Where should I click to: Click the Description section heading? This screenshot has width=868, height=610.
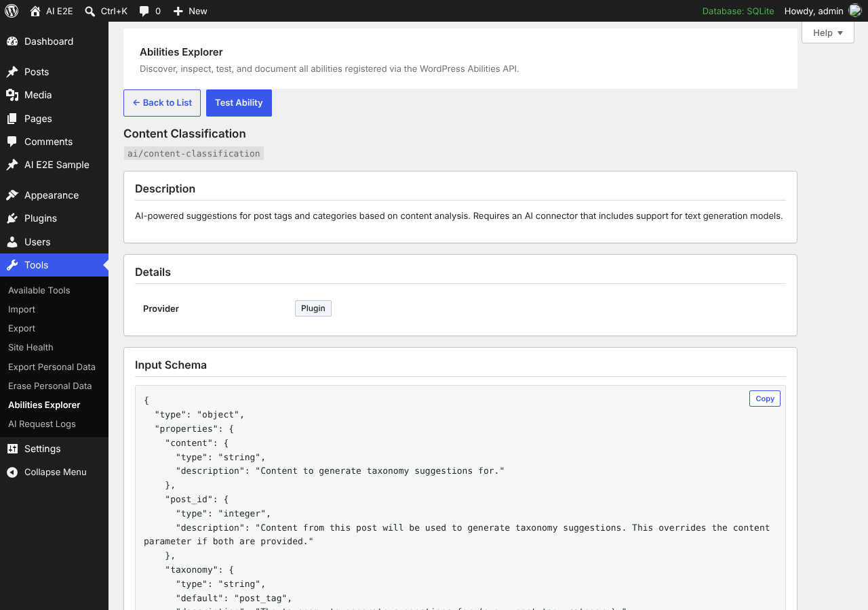[x=165, y=188]
